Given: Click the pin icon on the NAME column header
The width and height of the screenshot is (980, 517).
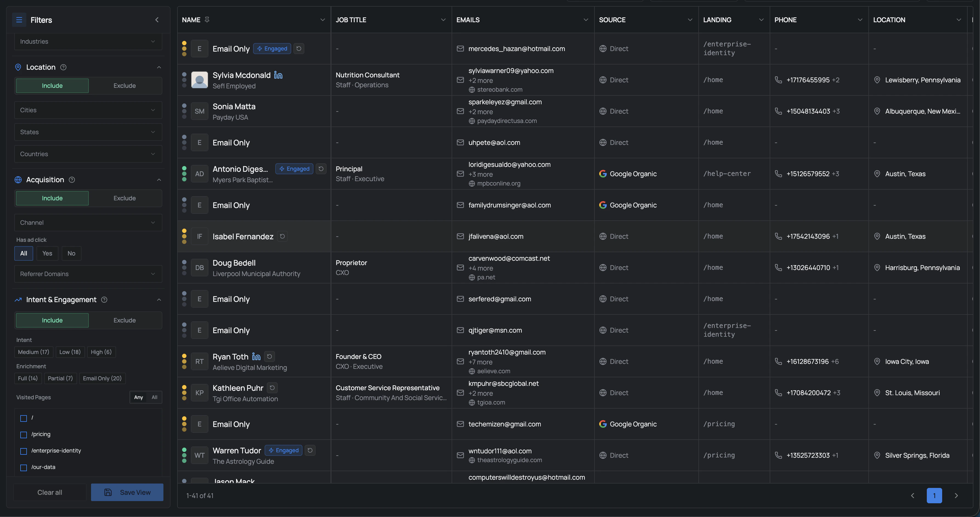Looking at the screenshot, I should click(x=207, y=19).
